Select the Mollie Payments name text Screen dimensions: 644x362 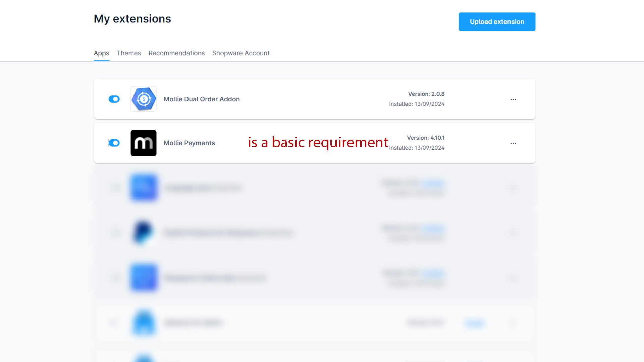[189, 143]
